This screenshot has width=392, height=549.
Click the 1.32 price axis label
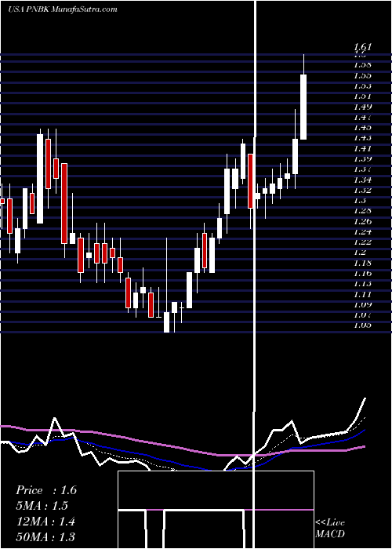pyautogui.click(x=362, y=191)
